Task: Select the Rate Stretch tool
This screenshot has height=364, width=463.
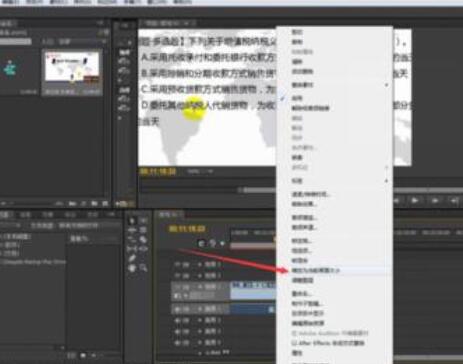Action: 132,239
